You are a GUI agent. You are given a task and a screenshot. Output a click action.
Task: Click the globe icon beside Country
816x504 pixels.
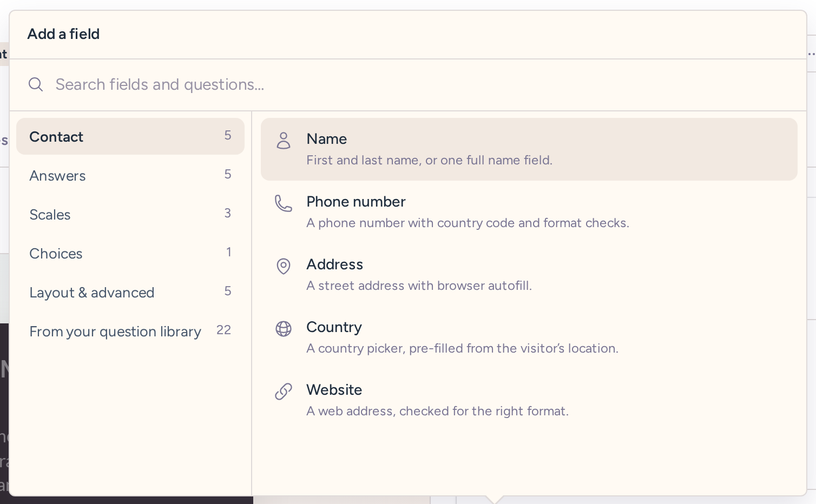284,329
